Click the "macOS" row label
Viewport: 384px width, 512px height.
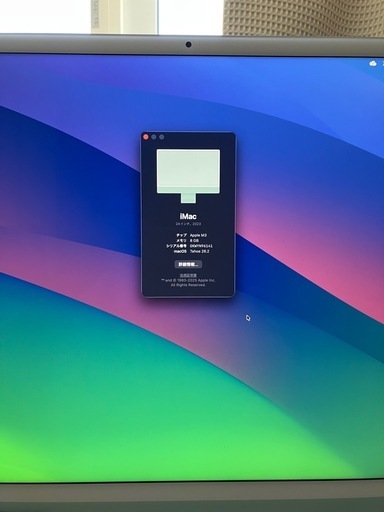[x=180, y=251]
